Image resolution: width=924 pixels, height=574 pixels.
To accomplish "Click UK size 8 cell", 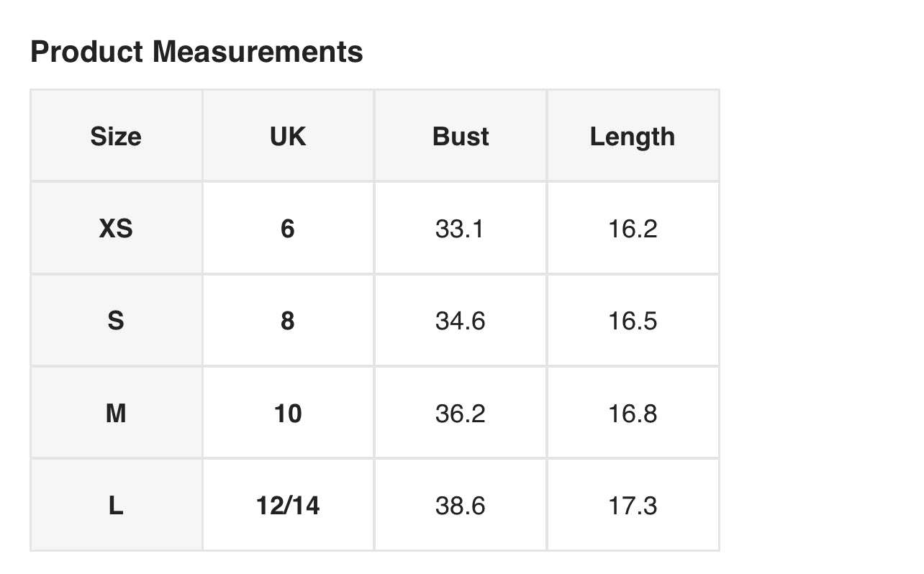I will tap(288, 320).
